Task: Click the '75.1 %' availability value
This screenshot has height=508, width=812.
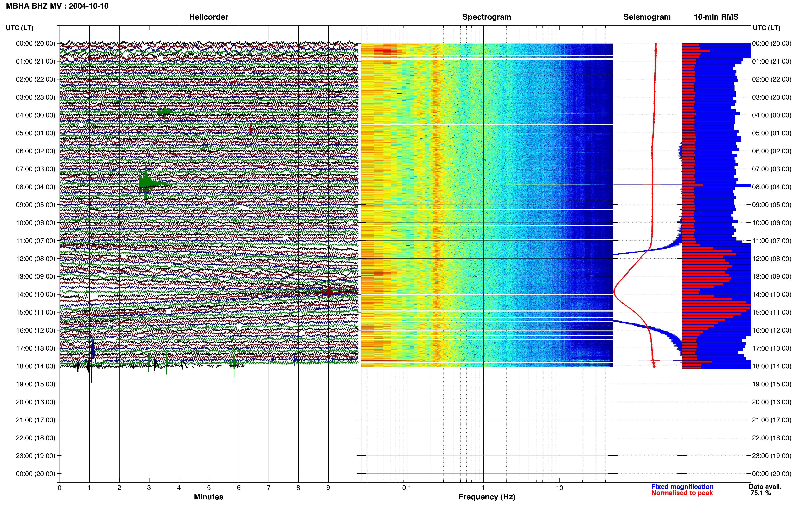Action: [761, 493]
